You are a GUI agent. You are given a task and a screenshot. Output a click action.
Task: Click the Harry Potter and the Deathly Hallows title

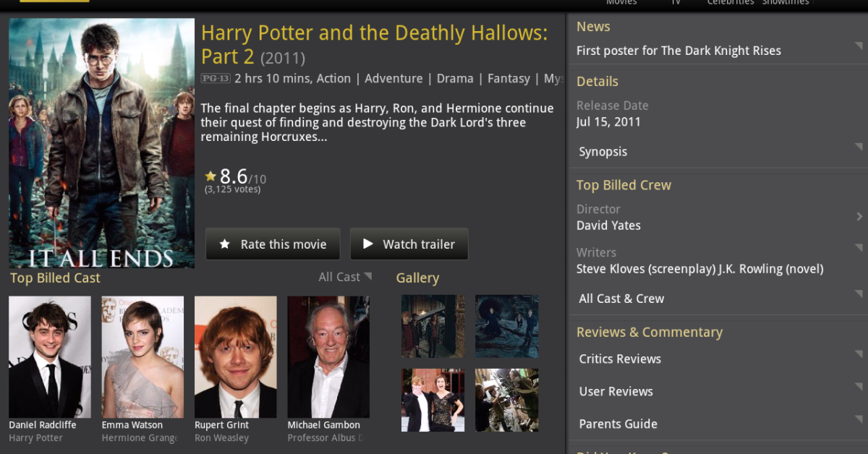click(374, 44)
